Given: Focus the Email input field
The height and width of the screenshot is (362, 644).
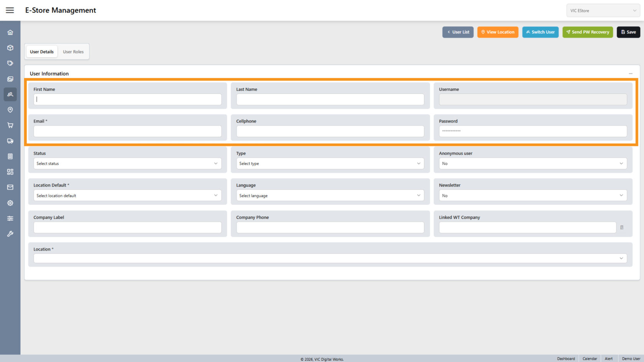Looking at the screenshot, I should pos(127,131).
